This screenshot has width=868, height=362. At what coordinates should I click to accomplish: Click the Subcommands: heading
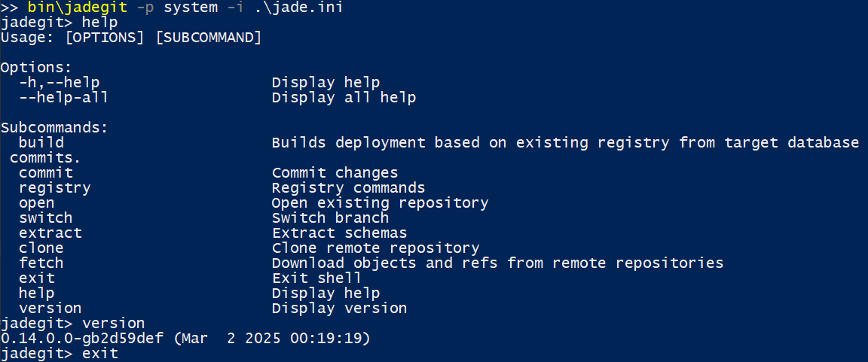pyautogui.click(x=54, y=128)
